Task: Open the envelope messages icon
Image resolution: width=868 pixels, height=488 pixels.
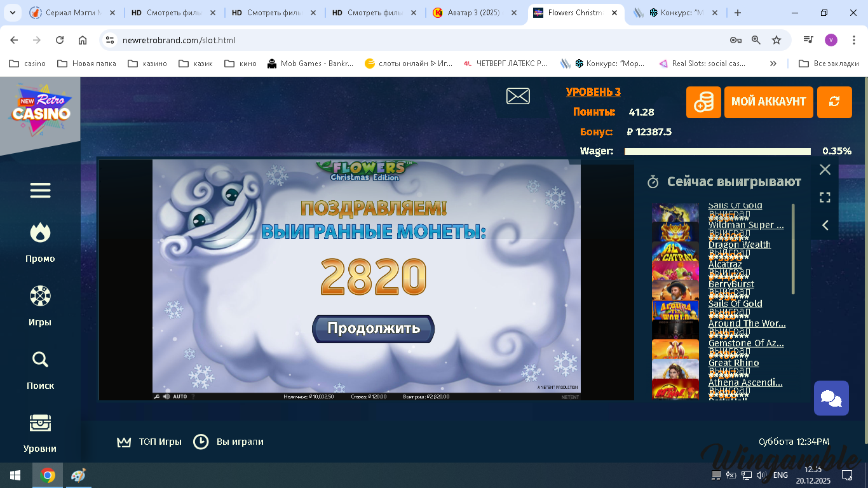Action: (x=518, y=96)
